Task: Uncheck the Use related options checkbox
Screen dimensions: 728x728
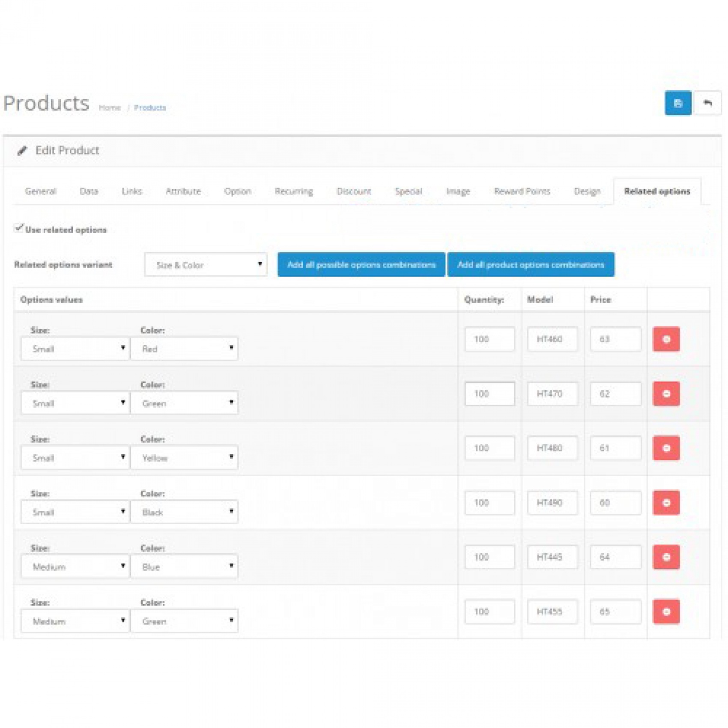Action: pyautogui.click(x=19, y=228)
